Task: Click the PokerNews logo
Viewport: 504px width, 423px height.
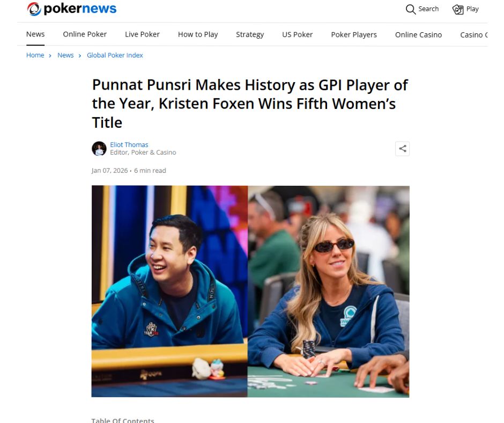Action: point(71,9)
